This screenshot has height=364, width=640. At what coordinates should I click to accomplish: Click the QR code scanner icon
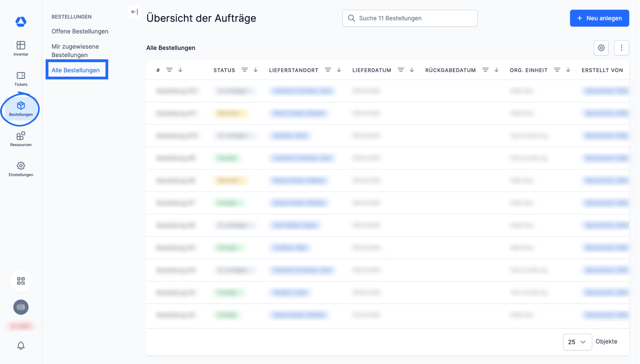tap(21, 281)
